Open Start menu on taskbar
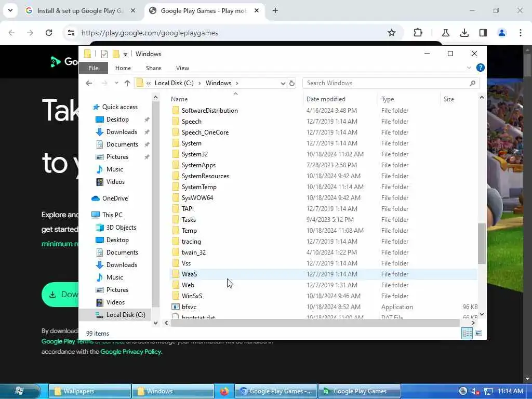532x399 pixels. pyautogui.click(x=20, y=391)
